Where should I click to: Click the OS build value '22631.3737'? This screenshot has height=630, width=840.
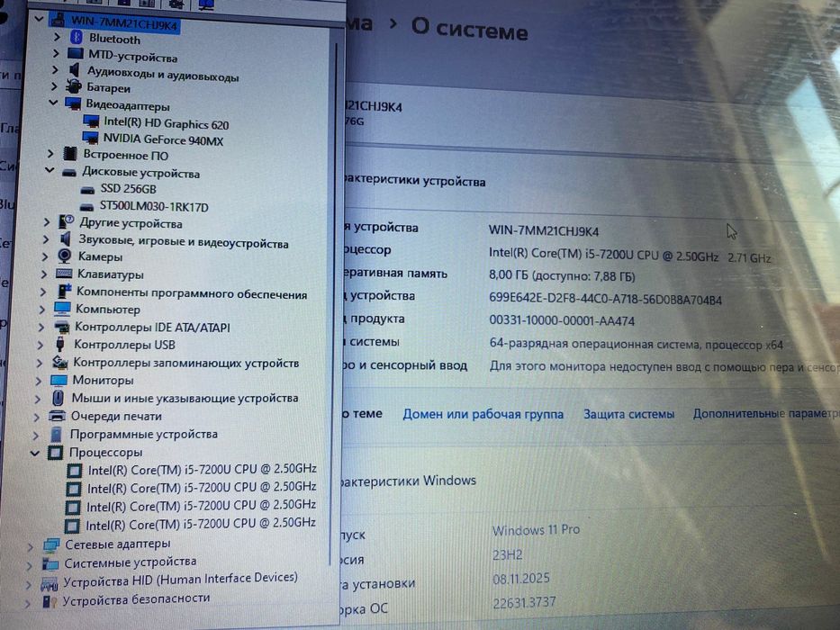click(x=524, y=603)
